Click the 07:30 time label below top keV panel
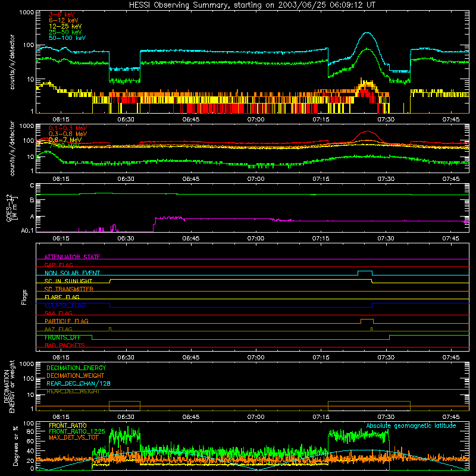The height and width of the screenshot is (476, 476). point(386,120)
